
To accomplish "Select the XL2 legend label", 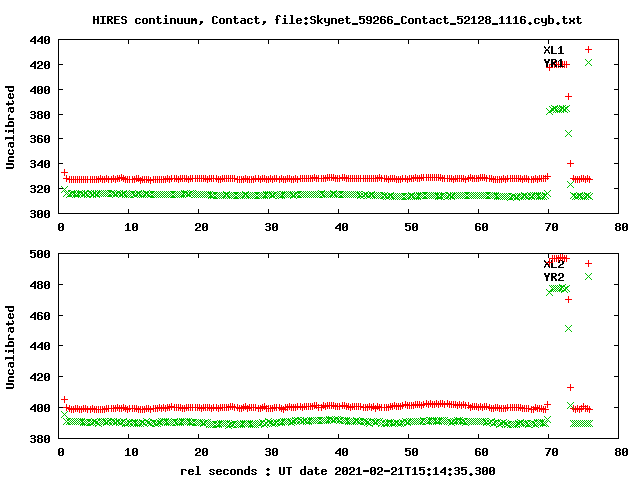I will [553, 264].
